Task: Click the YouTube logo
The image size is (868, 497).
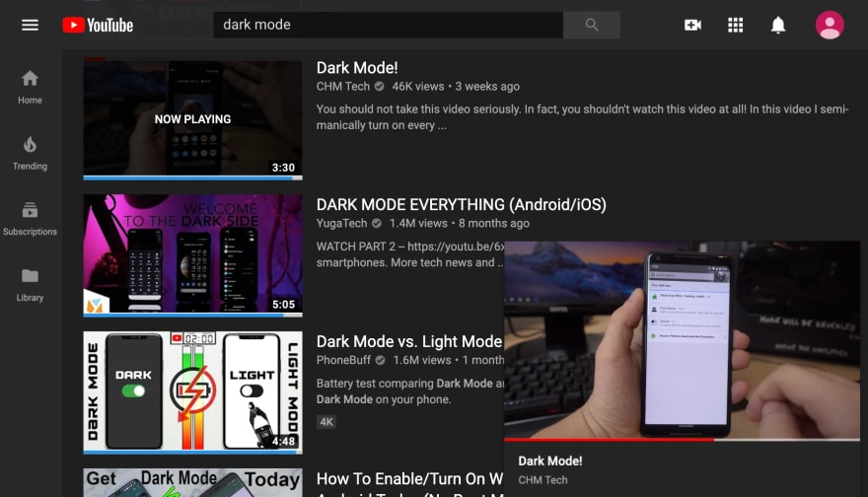Action: [98, 25]
